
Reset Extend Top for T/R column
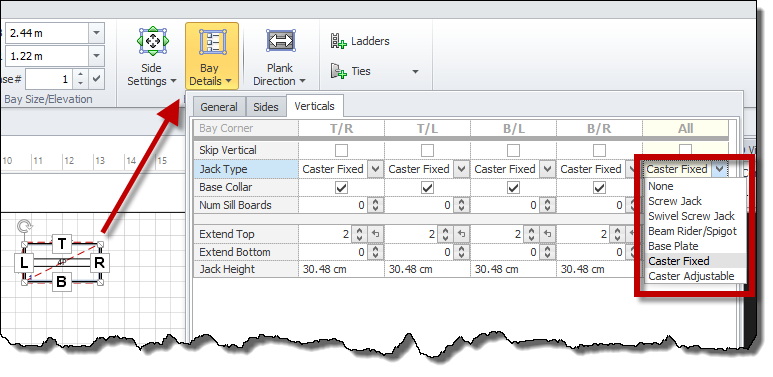[376, 234]
